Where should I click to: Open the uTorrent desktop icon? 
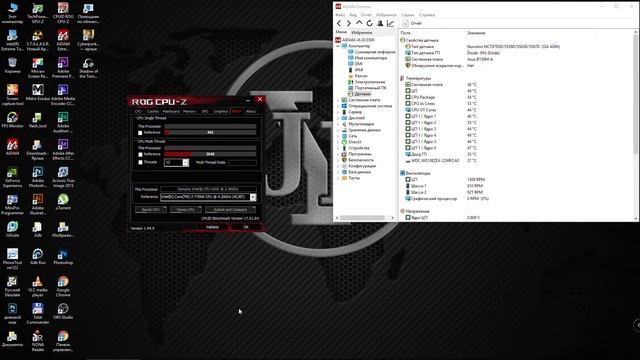63,202
